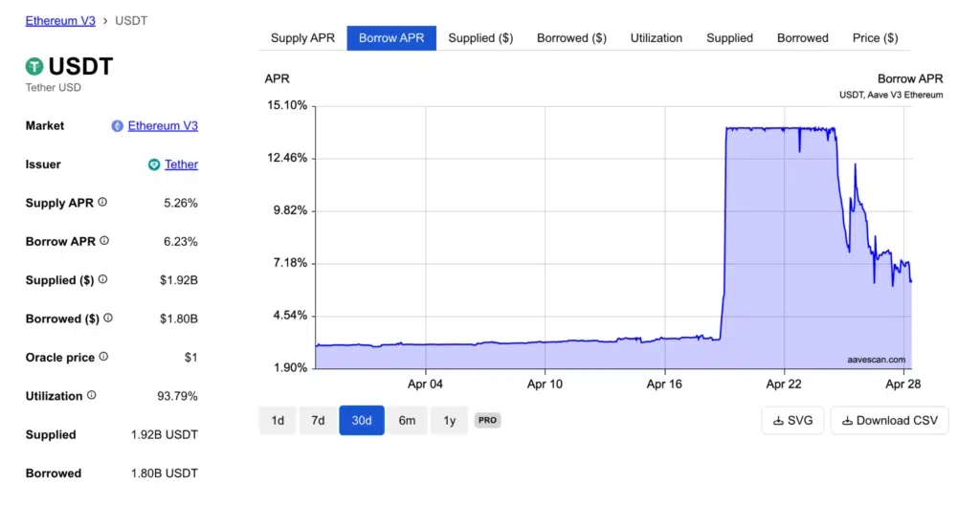980x506 pixels.
Task: Open the Ethereum V3 market link
Action: point(163,126)
